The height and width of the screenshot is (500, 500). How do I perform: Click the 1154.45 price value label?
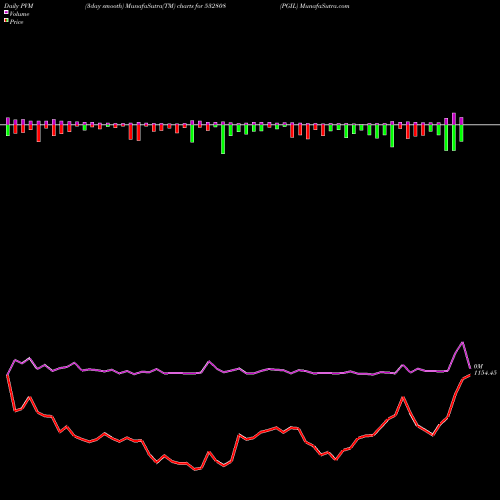click(485, 373)
